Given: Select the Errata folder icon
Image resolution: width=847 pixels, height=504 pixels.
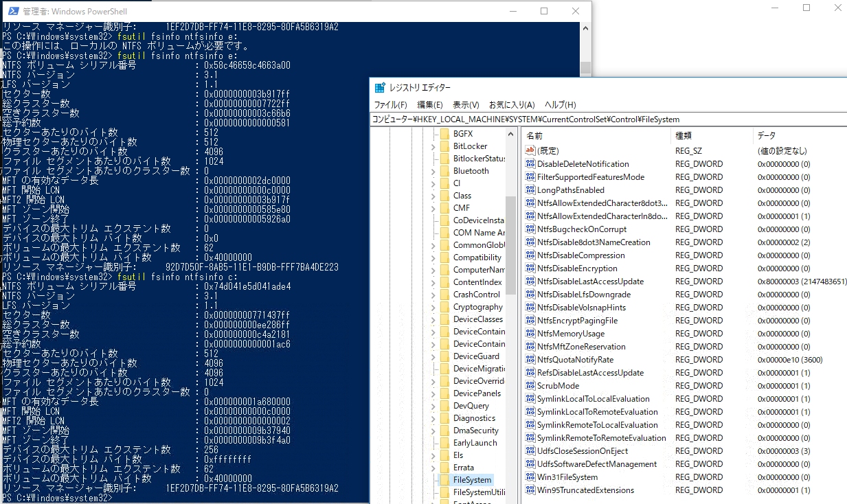Looking at the screenshot, I should (x=444, y=468).
